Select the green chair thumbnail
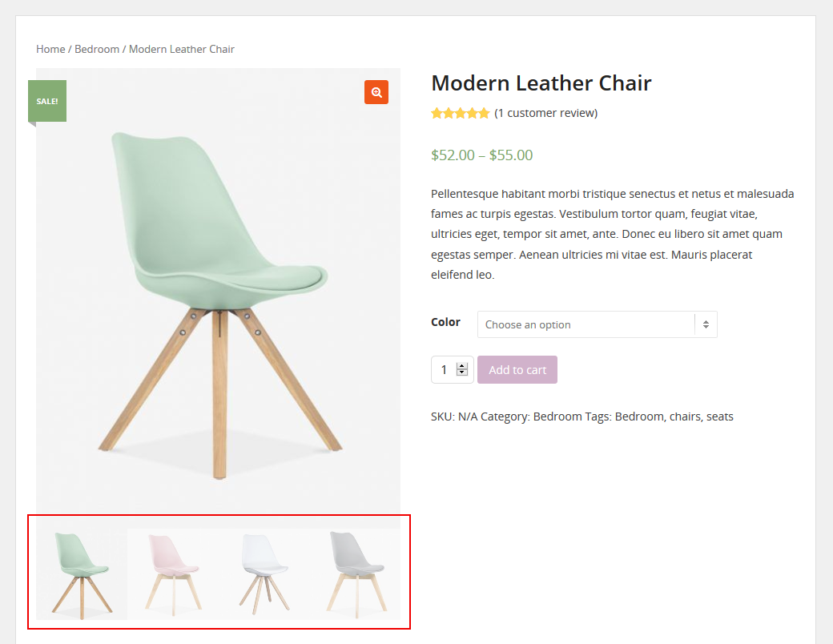The height and width of the screenshot is (644, 833). pos(82,574)
